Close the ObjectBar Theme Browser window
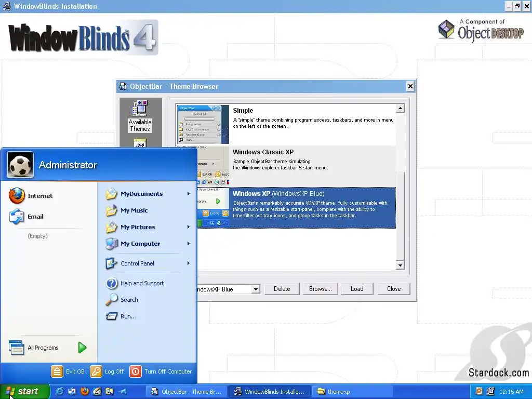 [410, 87]
